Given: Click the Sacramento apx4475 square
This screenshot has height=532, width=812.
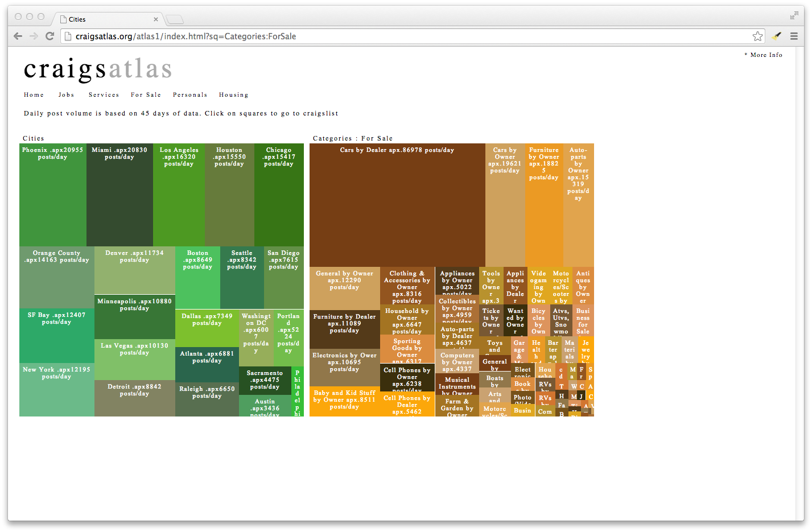Looking at the screenshot, I should [x=265, y=381].
